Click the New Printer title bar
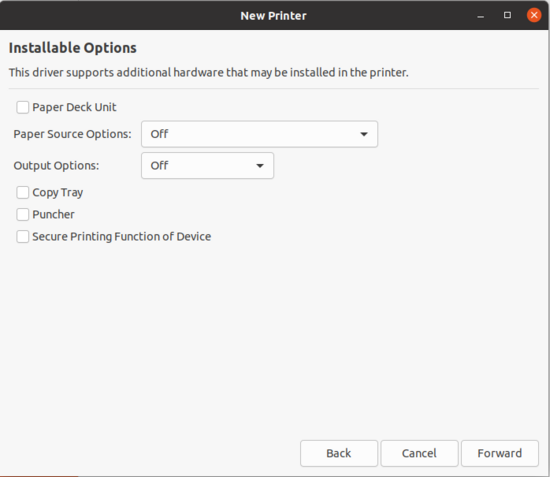The width and height of the screenshot is (550, 477). 273,15
